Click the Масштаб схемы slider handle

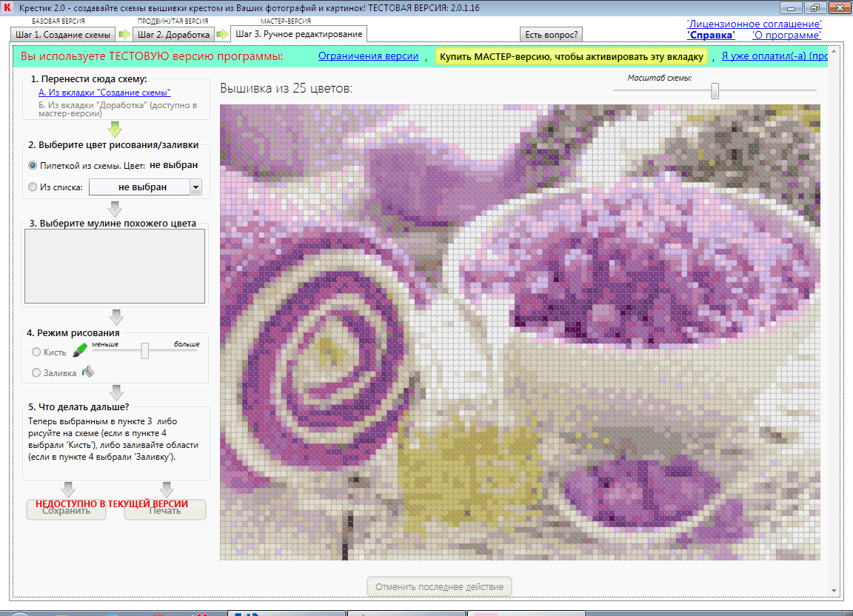pyautogui.click(x=715, y=91)
